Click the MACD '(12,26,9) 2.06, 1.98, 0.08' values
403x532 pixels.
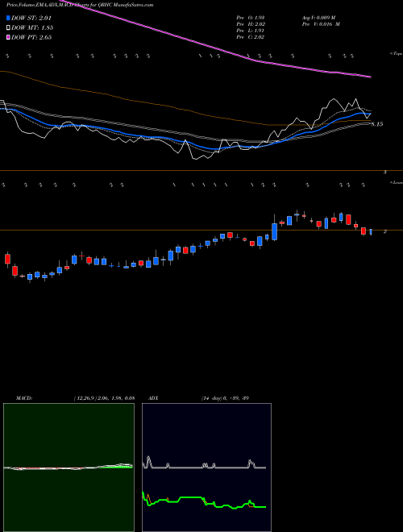pyautogui.click(x=104, y=398)
